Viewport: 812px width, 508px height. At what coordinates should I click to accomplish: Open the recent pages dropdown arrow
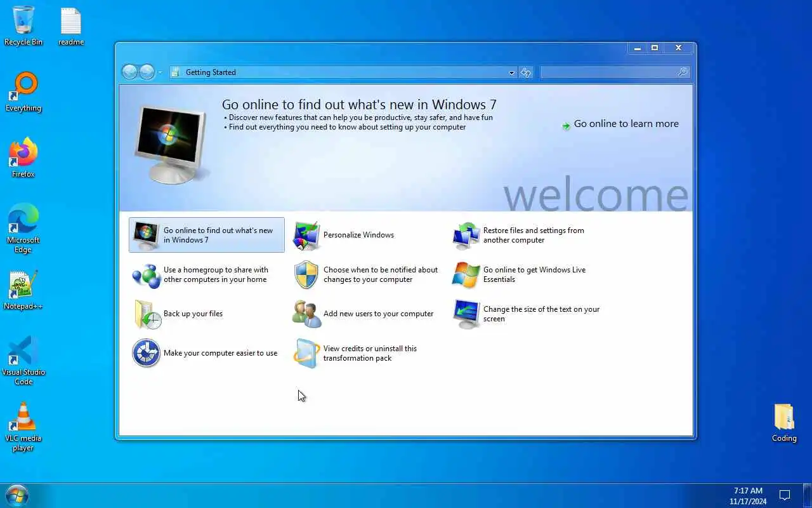[160, 72]
